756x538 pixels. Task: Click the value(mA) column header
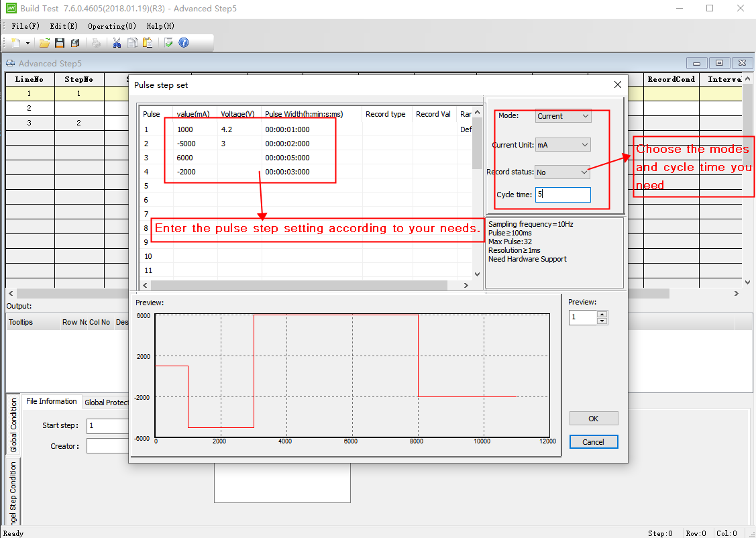pos(193,114)
